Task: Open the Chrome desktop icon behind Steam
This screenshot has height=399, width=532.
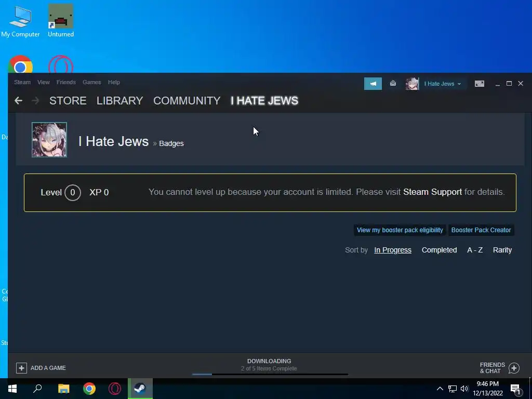Action: 20,64
